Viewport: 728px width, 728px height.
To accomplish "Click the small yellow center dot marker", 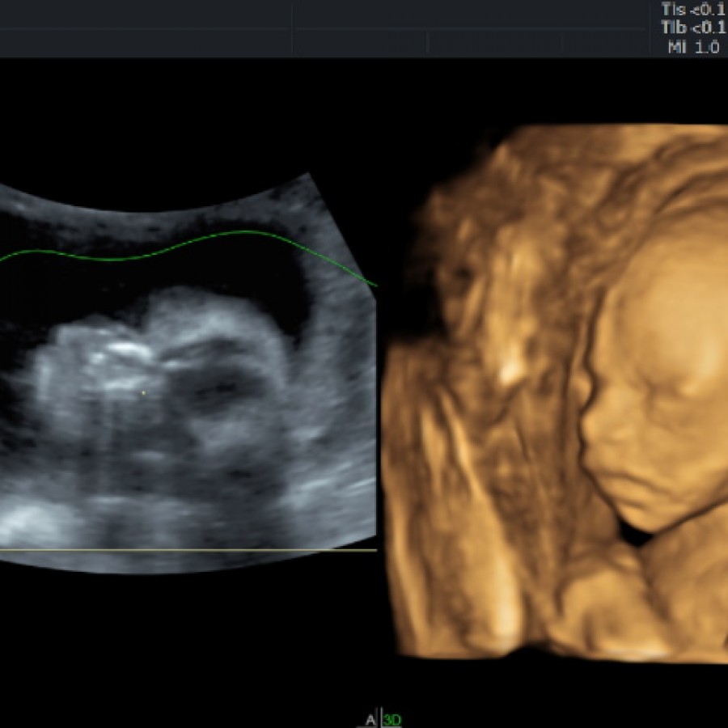I will click(143, 393).
